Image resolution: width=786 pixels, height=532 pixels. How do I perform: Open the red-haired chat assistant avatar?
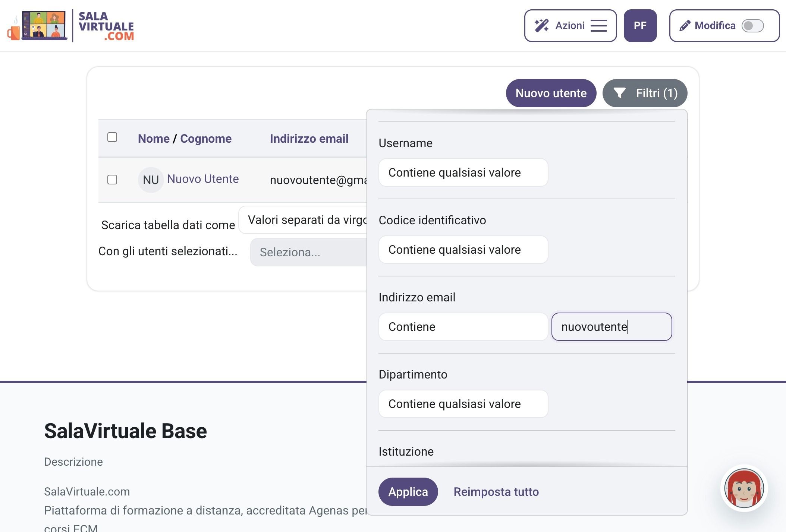point(744,488)
